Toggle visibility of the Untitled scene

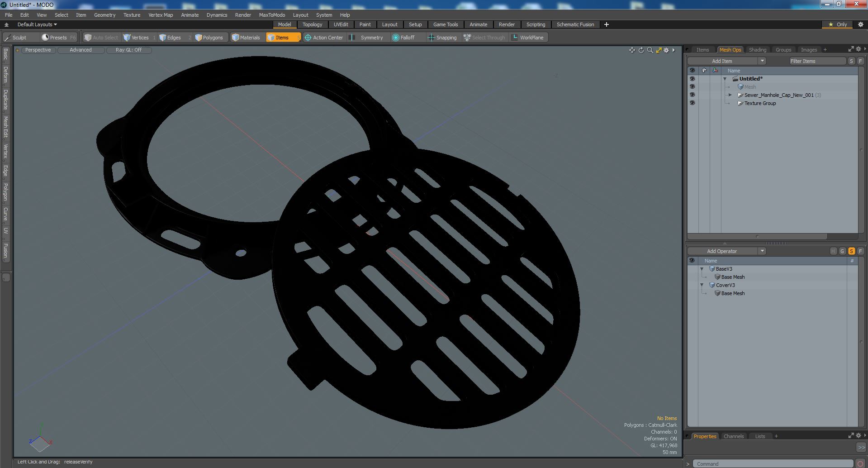tap(692, 79)
